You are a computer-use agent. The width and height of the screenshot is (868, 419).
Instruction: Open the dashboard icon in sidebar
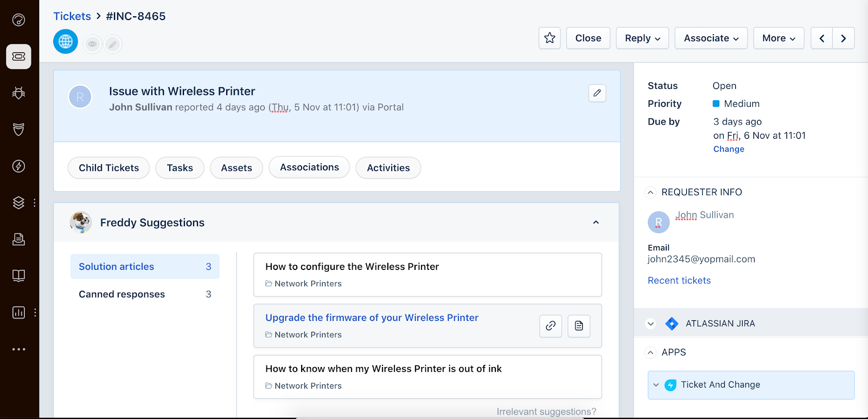point(18,20)
